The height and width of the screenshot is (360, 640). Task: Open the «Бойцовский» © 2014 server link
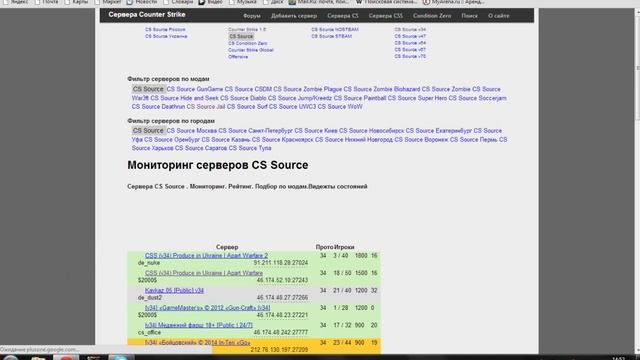pos(198,343)
